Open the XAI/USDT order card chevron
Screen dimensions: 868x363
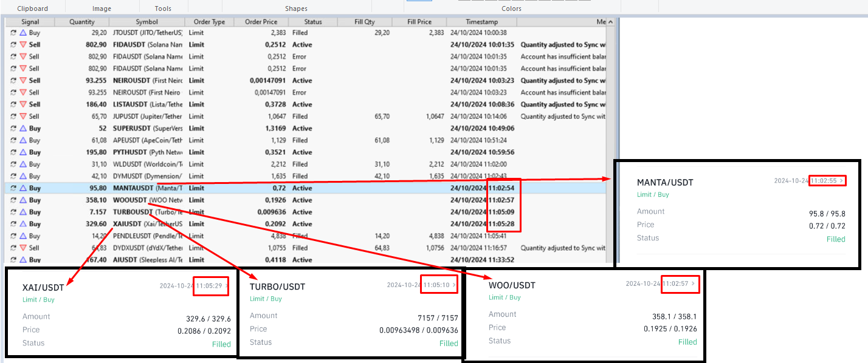coord(227,286)
